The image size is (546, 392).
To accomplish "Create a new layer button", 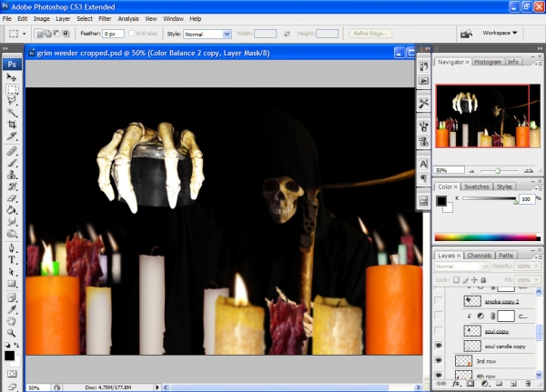I will pos(513,384).
